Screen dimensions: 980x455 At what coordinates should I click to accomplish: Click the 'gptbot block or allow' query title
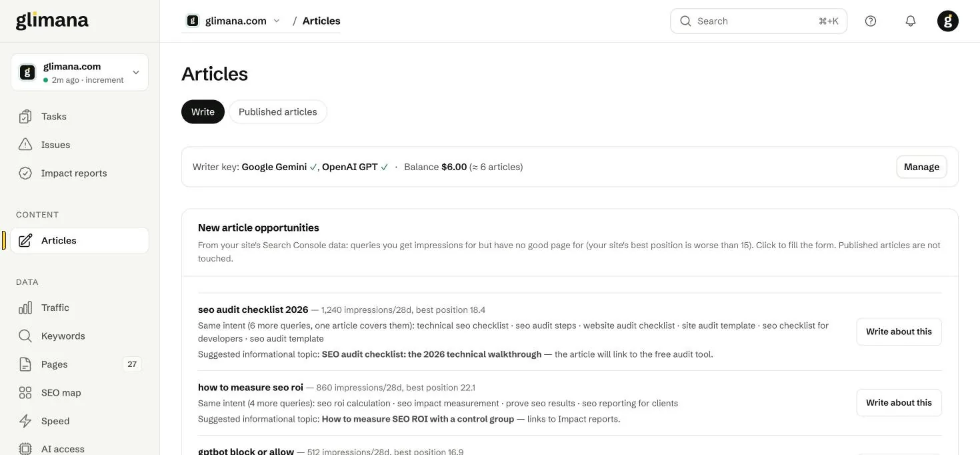click(x=246, y=451)
